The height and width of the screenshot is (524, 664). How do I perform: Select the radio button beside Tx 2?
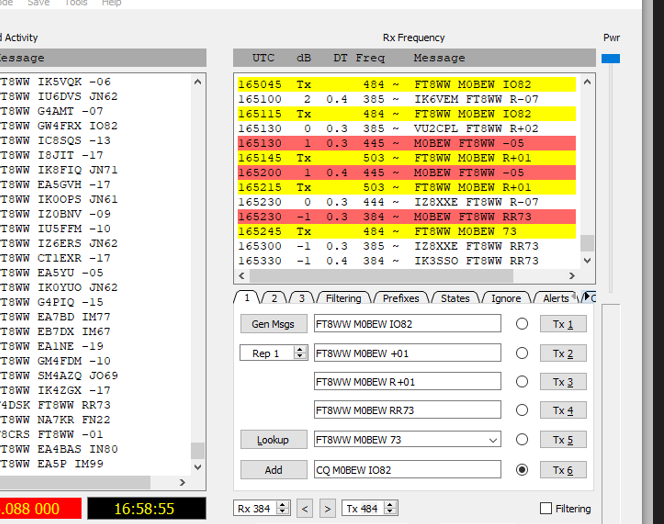click(x=522, y=353)
